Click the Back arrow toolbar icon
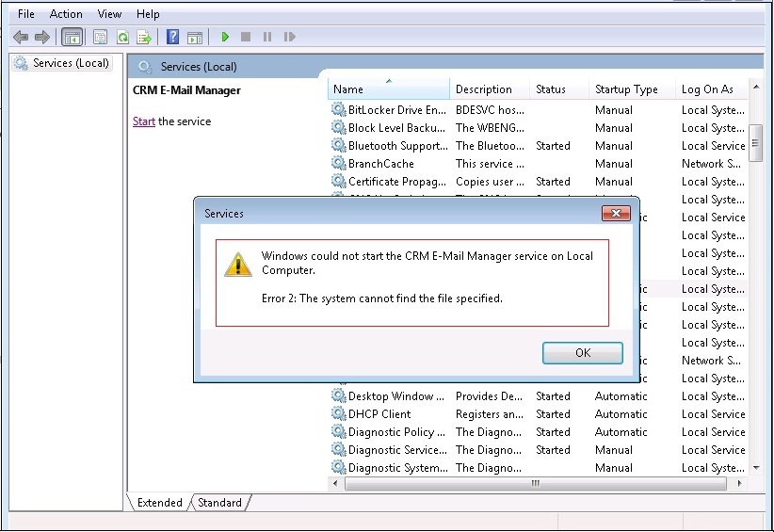774x532 pixels. pyautogui.click(x=20, y=37)
